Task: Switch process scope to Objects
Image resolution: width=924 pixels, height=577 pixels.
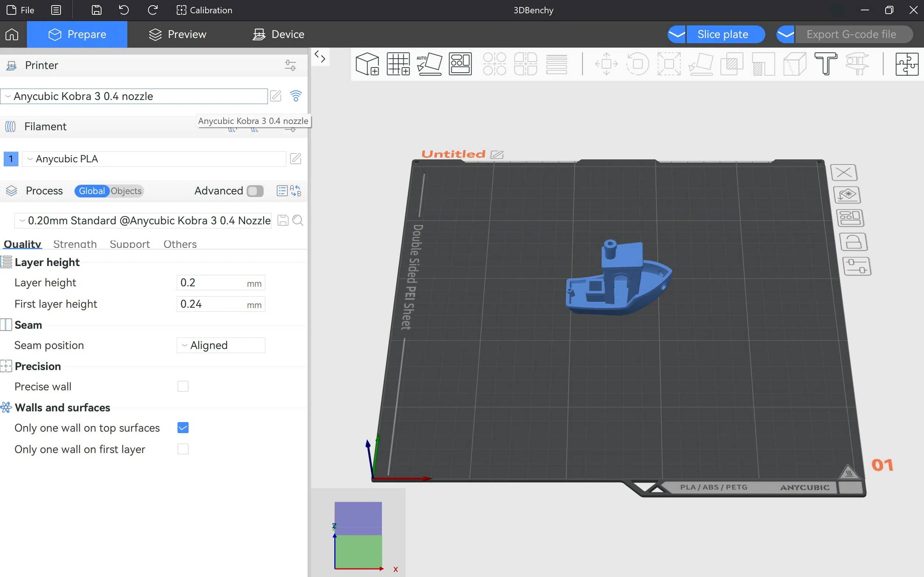Action: click(x=126, y=191)
